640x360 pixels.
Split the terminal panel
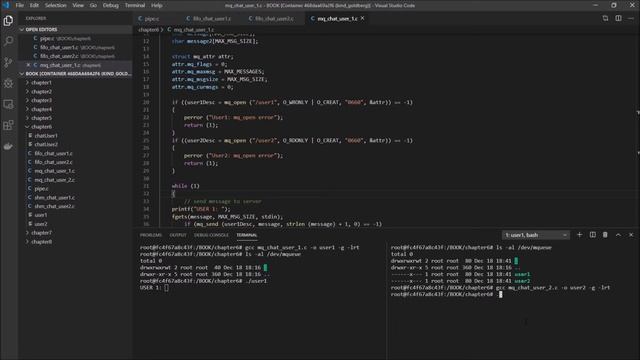[592, 235]
